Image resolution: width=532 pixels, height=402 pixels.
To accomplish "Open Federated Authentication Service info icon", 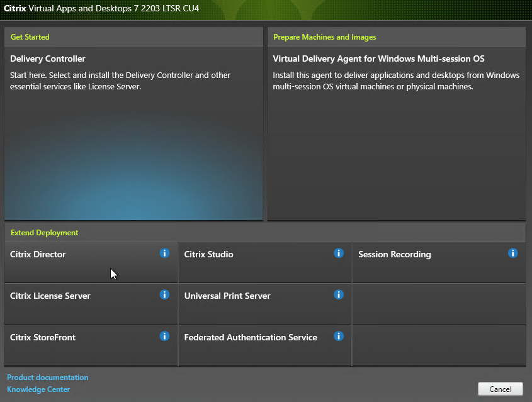I will coord(339,336).
